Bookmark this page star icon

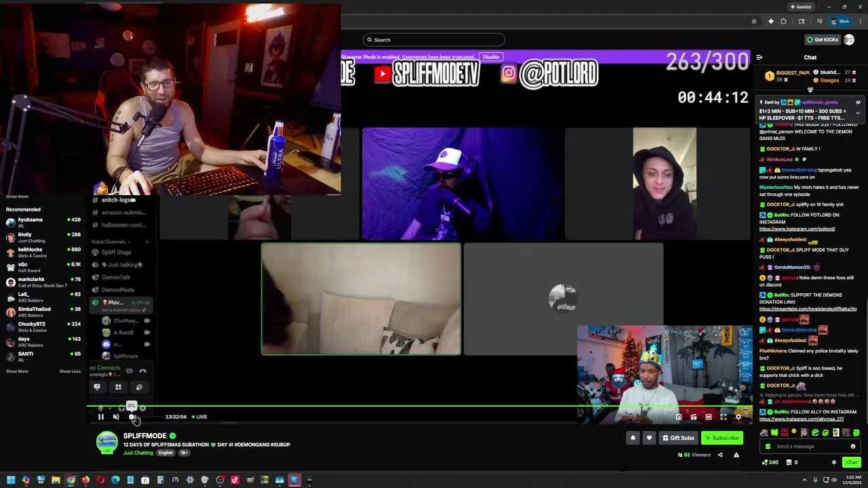(753, 22)
